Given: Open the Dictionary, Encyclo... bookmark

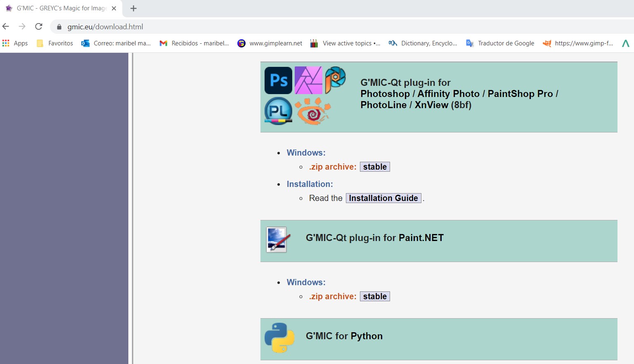Looking at the screenshot, I should point(423,43).
